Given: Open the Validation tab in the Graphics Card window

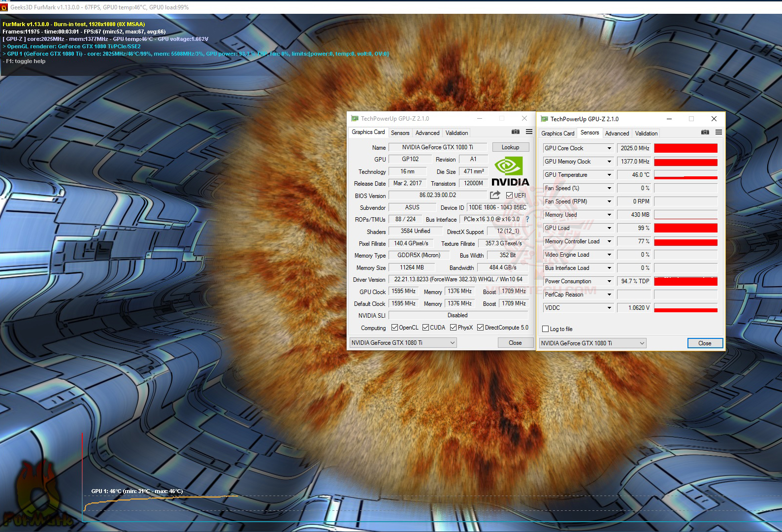Looking at the screenshot, I should point(457,133).
